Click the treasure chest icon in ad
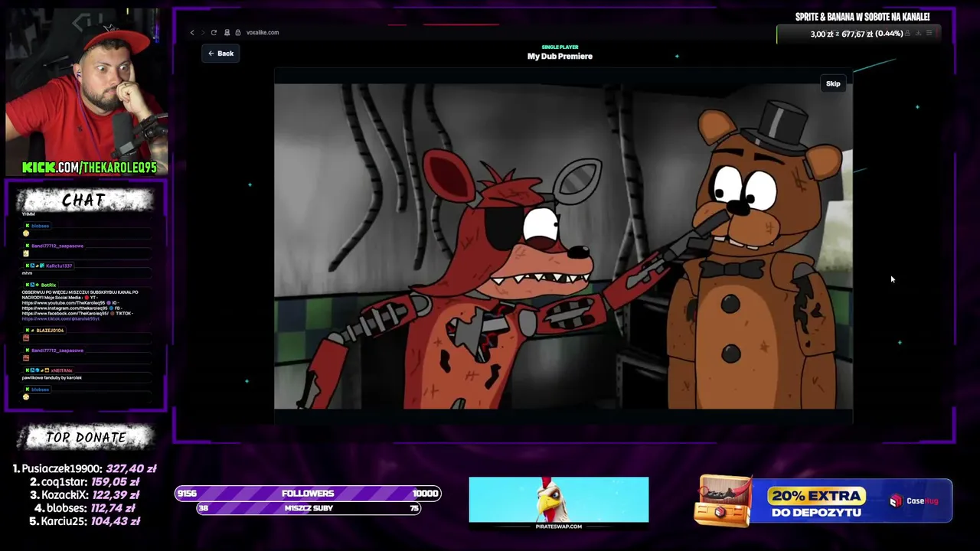 [x=723, y=501]
